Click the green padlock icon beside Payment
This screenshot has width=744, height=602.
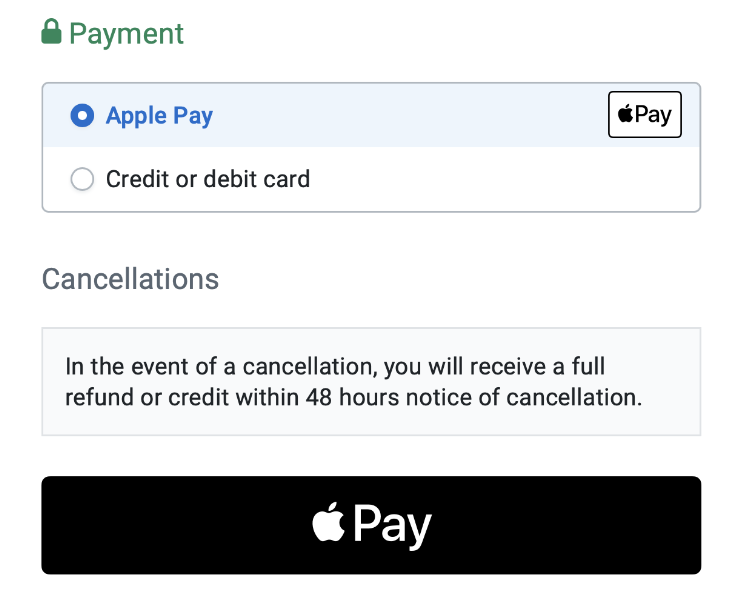click(51, 32)
